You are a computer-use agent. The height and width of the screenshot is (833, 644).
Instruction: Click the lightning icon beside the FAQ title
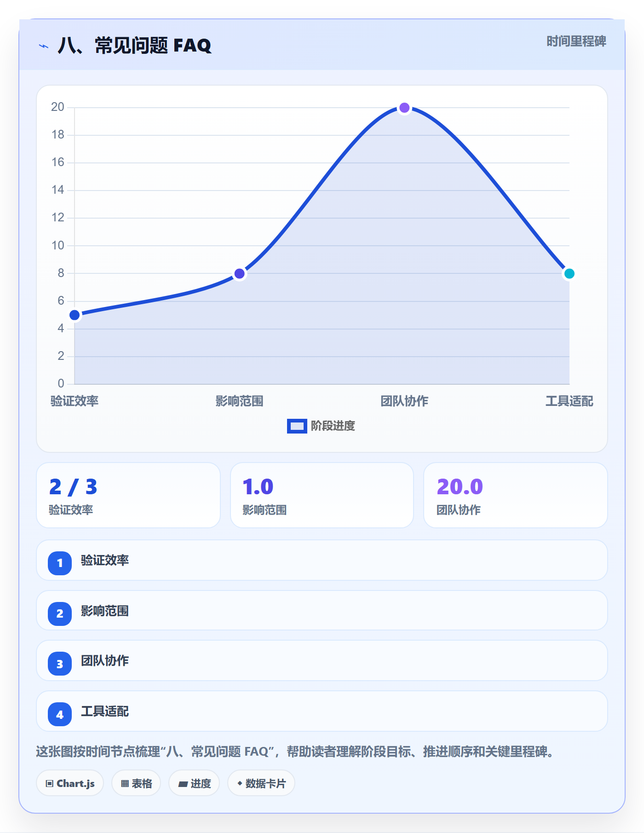tap(44, 46)
